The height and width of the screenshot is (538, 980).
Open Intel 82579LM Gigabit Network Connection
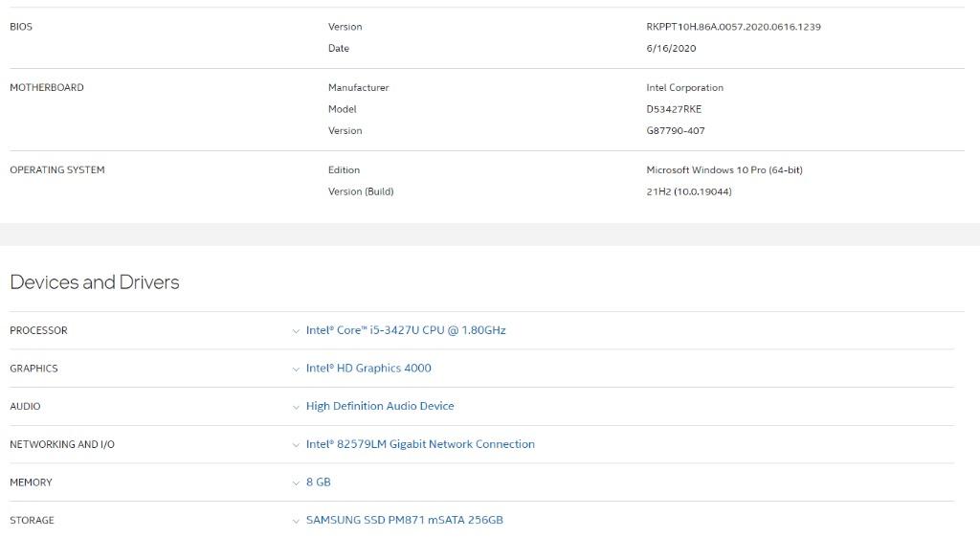(x=420, y=444)
